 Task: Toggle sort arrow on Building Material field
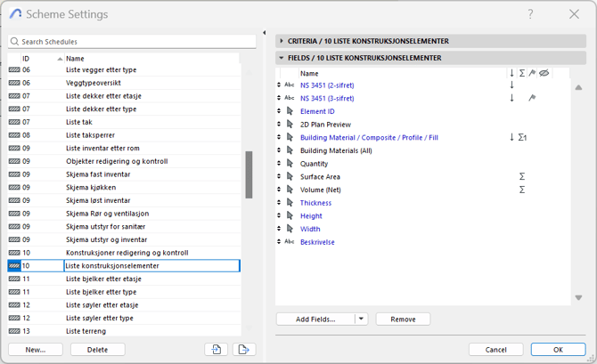(511, 138)
